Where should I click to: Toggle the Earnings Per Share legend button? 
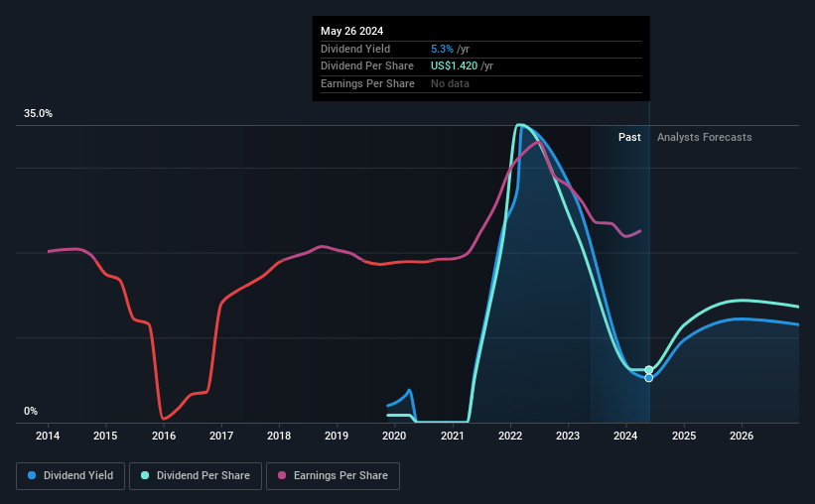[333, 476]
